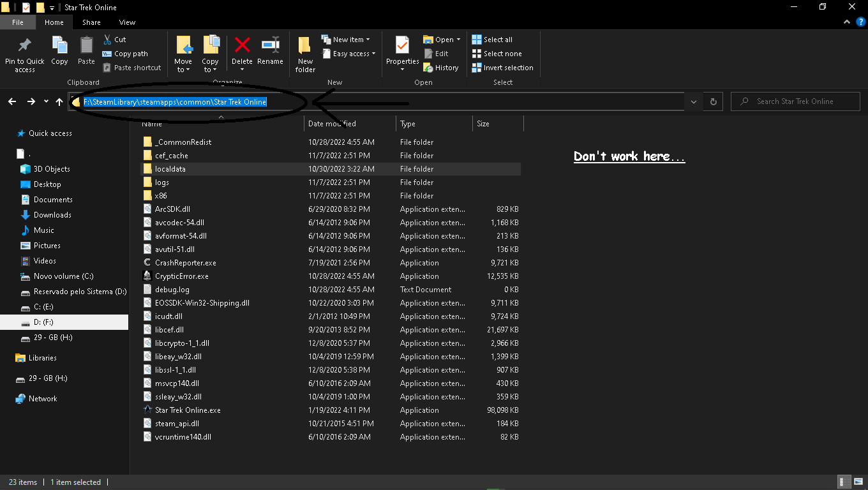Open the Help question mark icon
Image resolution: width=868 pixels, height=490 pixels.
(860, 22)
